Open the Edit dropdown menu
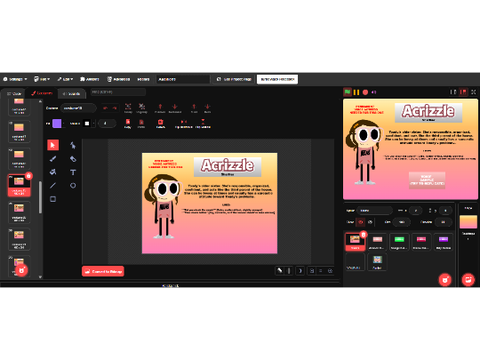This screenshot has height=360, width=480. point(42,79)
